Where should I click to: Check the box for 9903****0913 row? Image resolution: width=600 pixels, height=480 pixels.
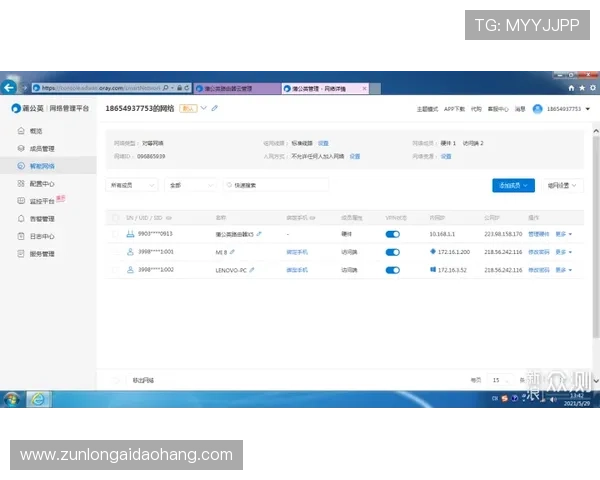(x=115, y=234)
